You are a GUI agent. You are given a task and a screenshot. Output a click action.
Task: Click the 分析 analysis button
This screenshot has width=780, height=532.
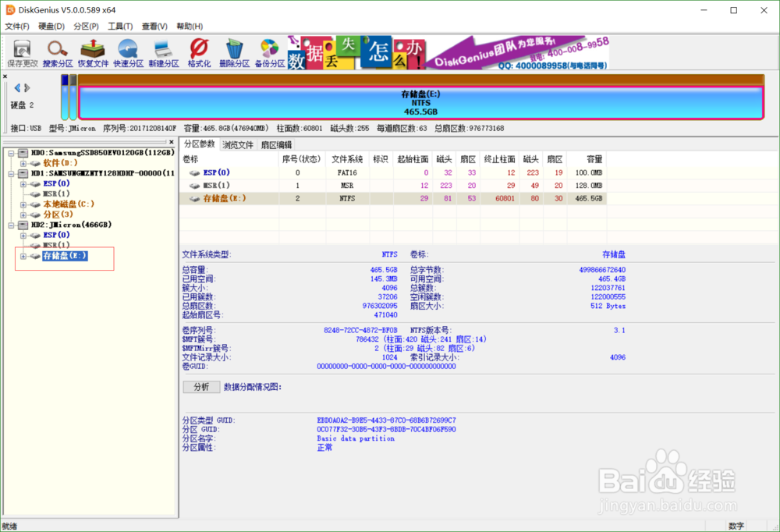tap(200, 387)
